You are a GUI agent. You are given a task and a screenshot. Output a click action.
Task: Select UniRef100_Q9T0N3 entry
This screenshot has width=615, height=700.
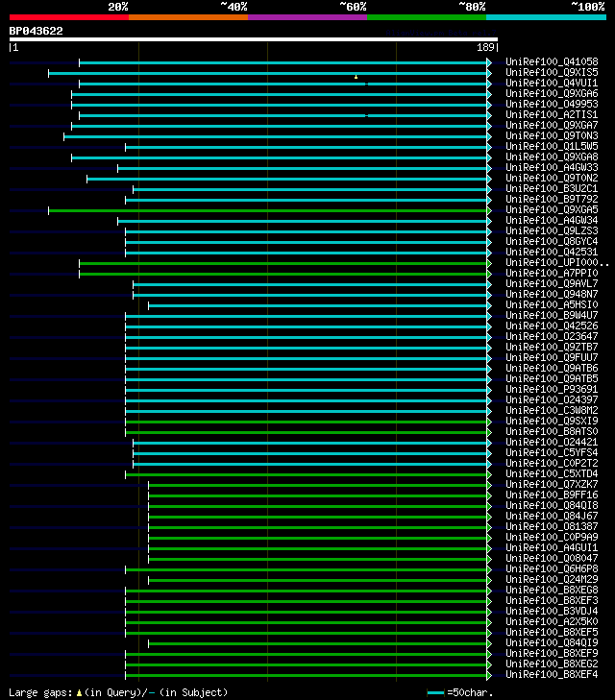(552, 135)
